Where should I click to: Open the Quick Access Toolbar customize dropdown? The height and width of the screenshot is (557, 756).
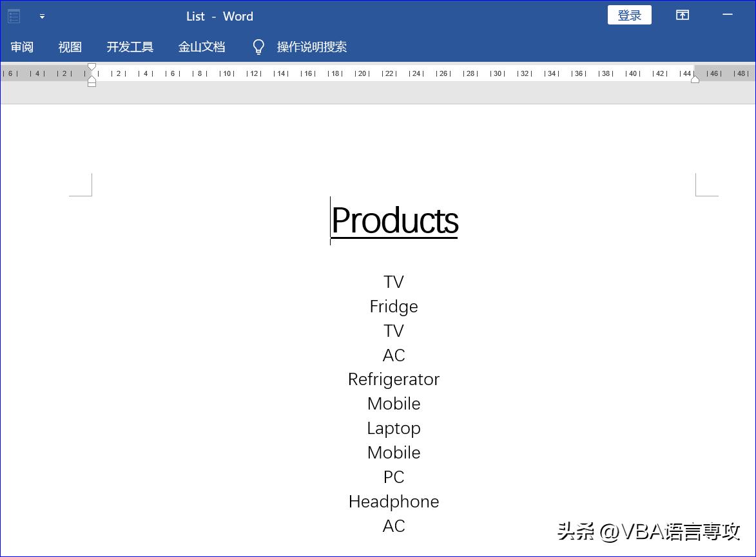[43, 16]
